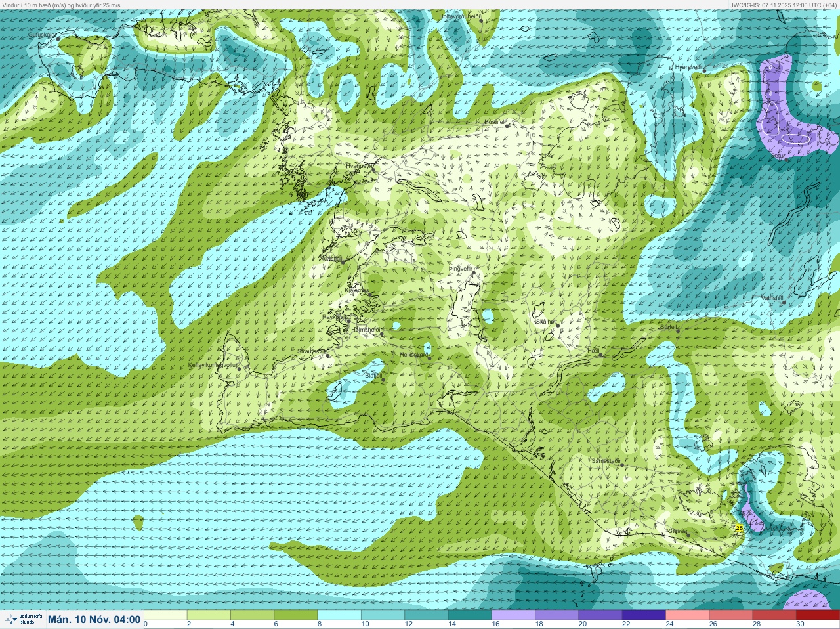The image size is (840, 629).
Task: Select the 2–4 m/s legend swatch
Action: tap(209, 615)
